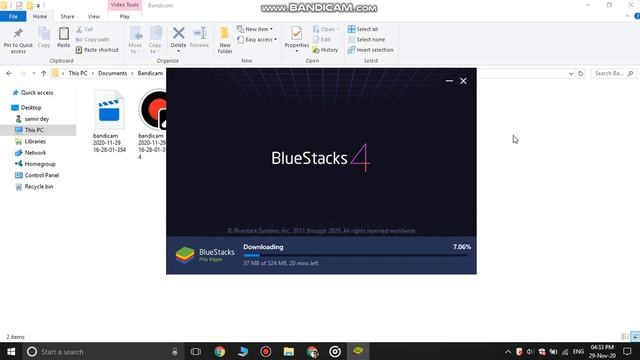Viewport: 640px width, 360px height.
Task: Click the Delete ribbon icon
Action: point(178,39)
